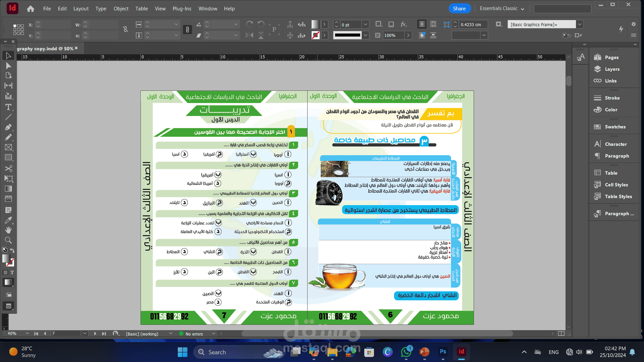Open the Swatches panel

614,127
